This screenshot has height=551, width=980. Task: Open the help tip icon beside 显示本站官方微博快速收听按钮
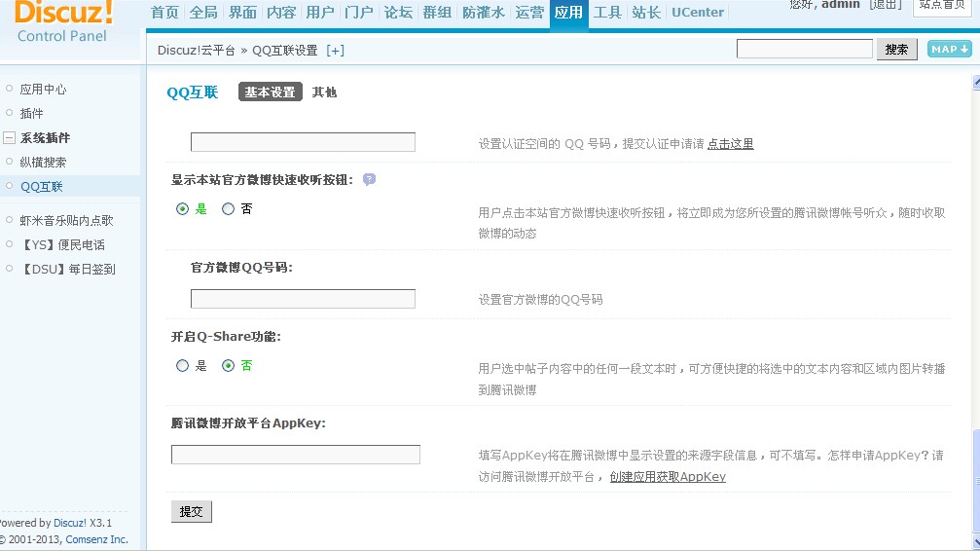pyautogui.click(x=370, y=179)
